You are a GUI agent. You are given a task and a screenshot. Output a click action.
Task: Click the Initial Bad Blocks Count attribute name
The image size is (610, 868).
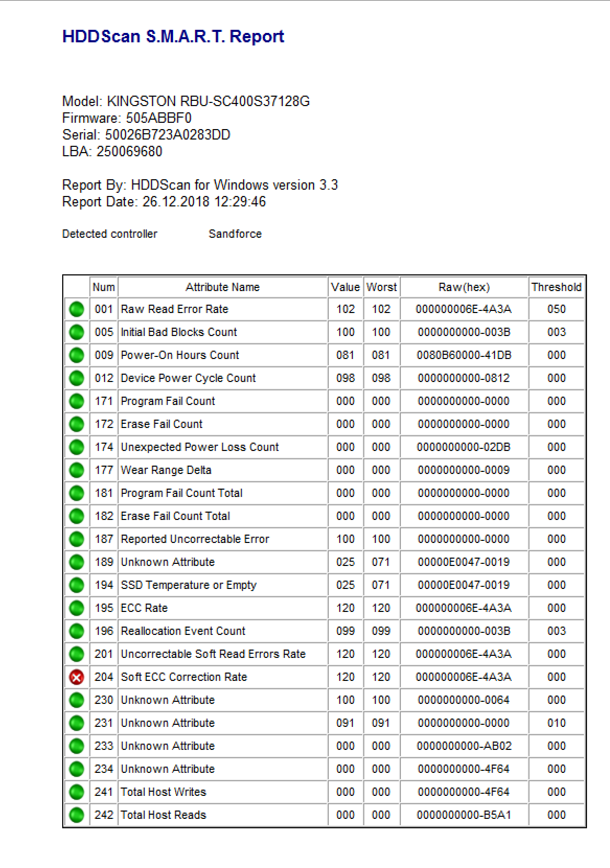pyautogui.click(x=179, y=332)
